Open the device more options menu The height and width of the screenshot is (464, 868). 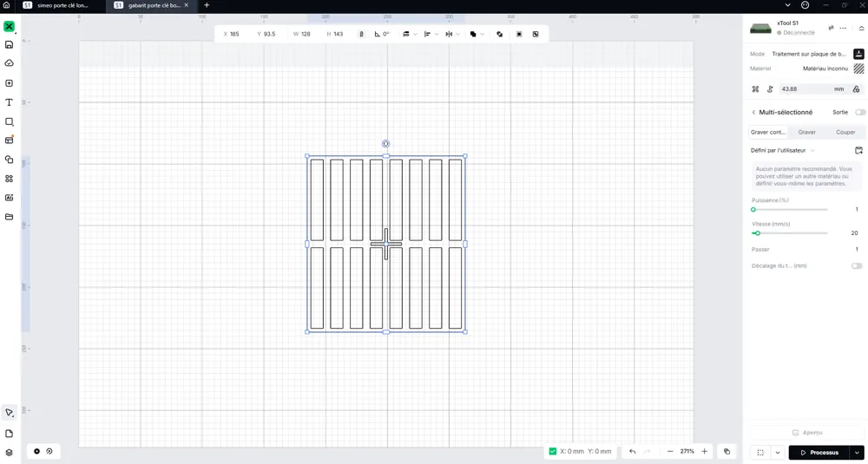pyautogui.click(x=843, y=28)
